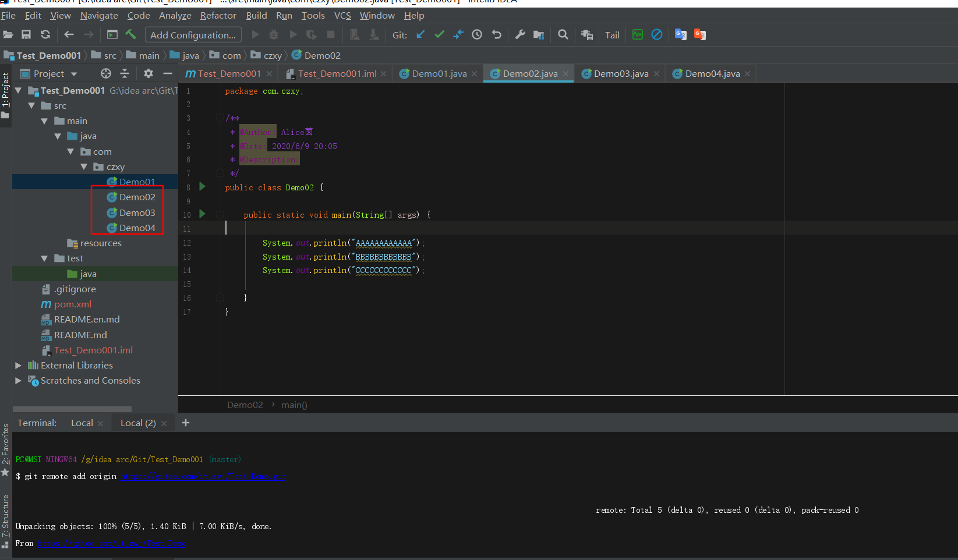Click the Search Everywhere magnifier icon

(x=563, y=35)
